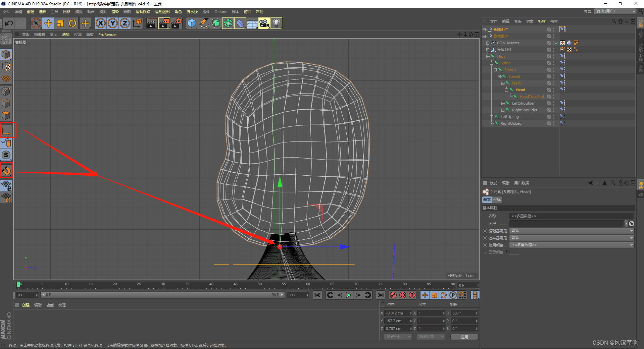The width and height of the screenshot is (644, 349).
Task: Open render settings via the gear icon
Action: [x=177, y=23]
